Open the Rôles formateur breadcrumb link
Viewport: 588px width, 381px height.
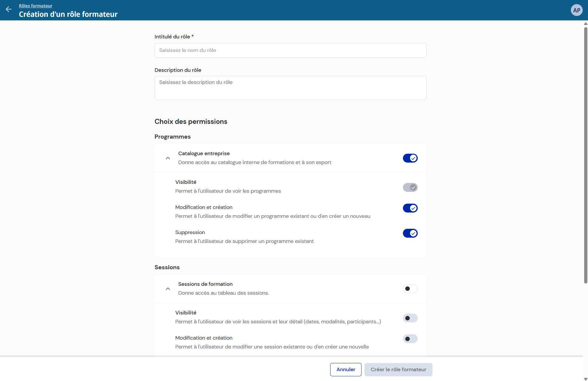tap(35, 6)
